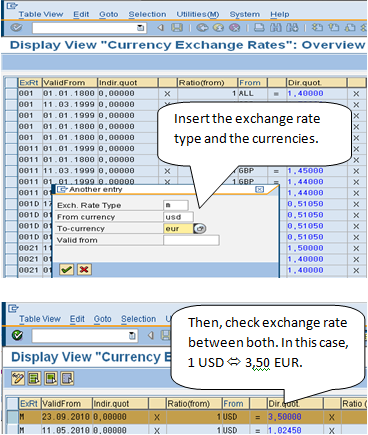Image resolution: width=368 pixels, height=435 pixels.
Task: Open the command field history dropdown in upper window
Action: [x=141, y=28]
